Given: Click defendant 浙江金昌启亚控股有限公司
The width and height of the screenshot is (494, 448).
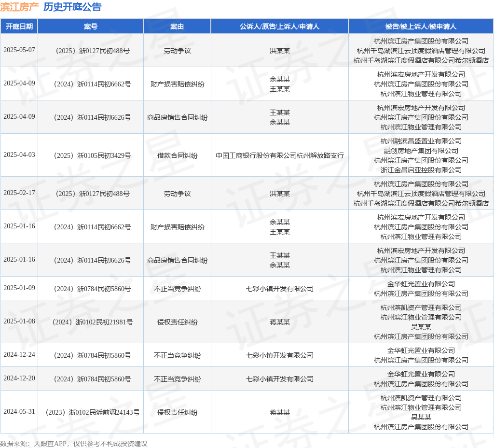Looking at the screenshot, I should (421, 170).
